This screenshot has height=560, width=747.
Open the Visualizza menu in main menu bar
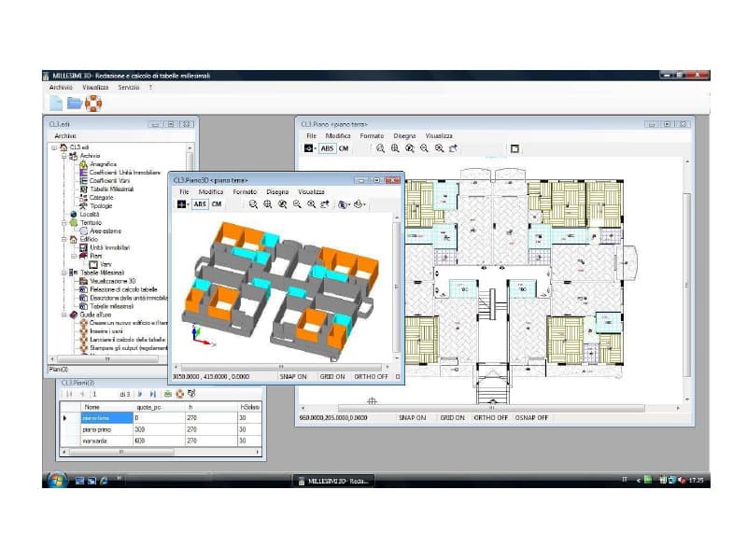95,88
